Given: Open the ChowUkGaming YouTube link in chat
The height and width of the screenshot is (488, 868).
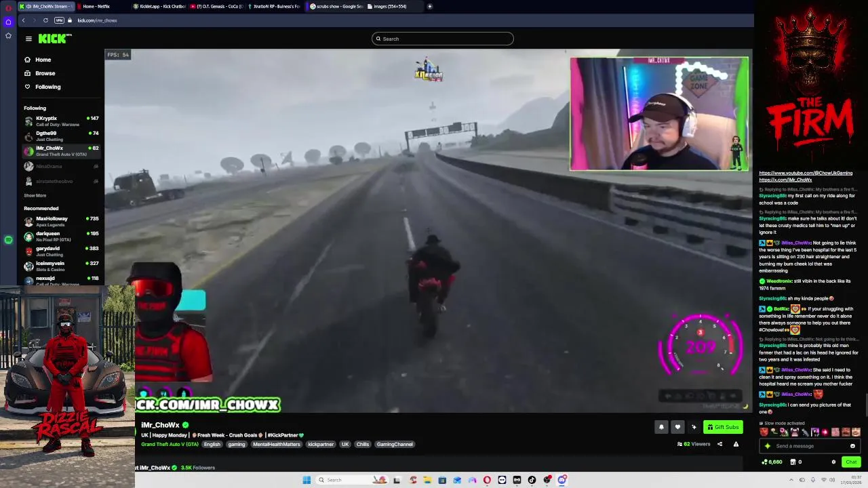Looking at the screenshot, I should tap(806, 173).
